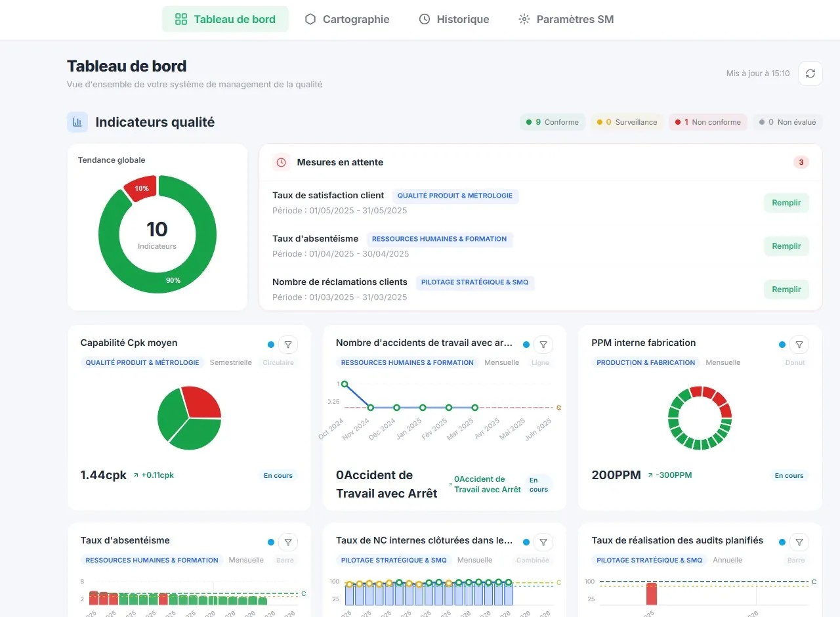Filter by Conforme status chip
The width and height of the screenshot is (840, 617).
pos(553,122)
